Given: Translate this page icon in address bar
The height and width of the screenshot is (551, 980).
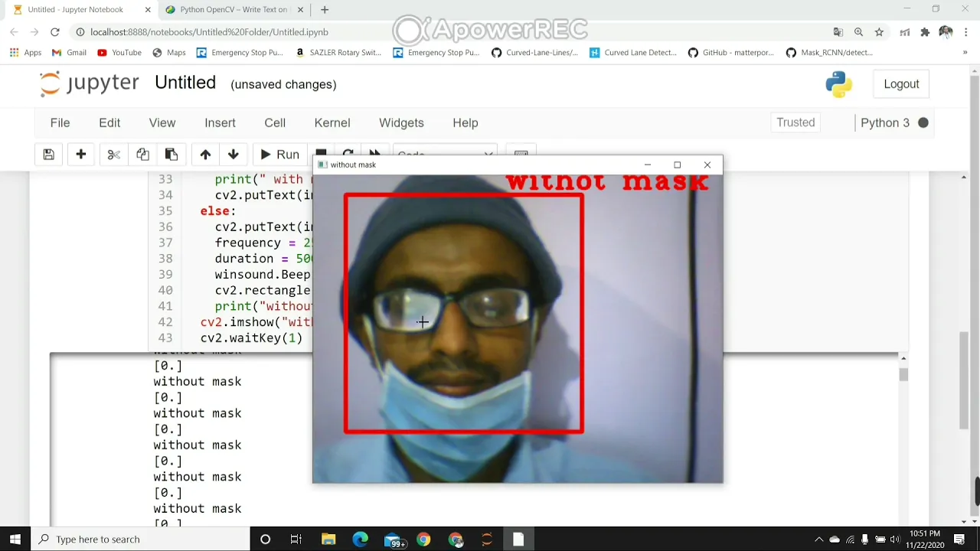Looking at the screenshot, I should click(838, 32).
